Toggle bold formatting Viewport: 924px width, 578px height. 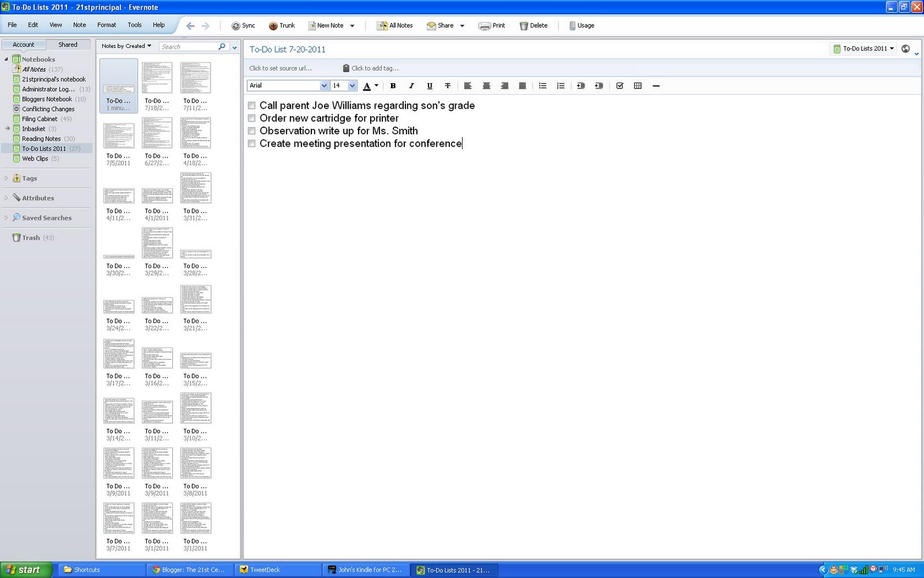point(393,86)
